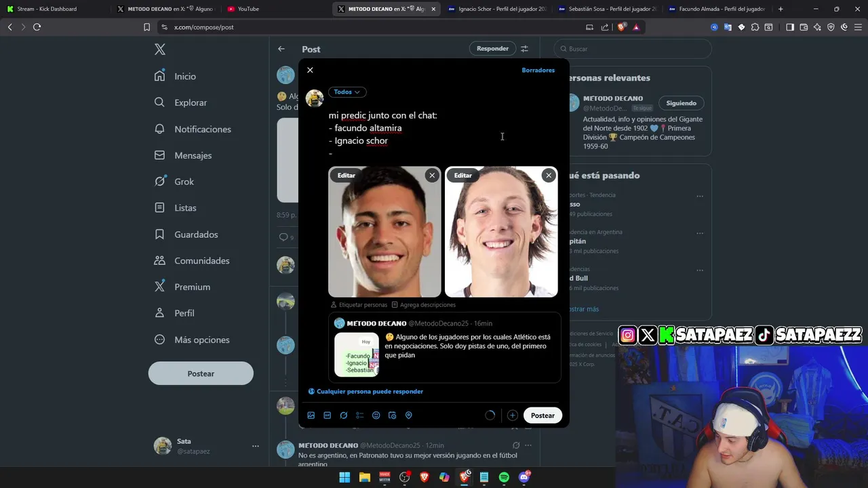Open more options on 12min reply
The width and height of the screenshot is (868, 488).
528,445
